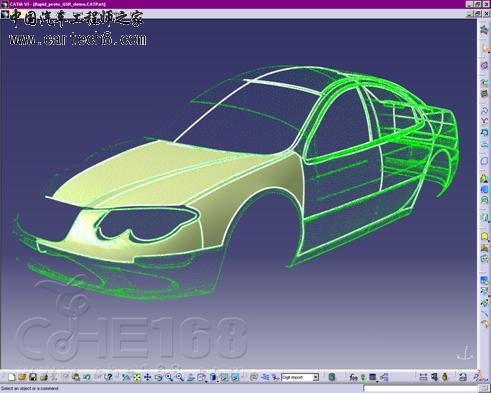Open the Digit import combo box dropdown
This screenshot has height=393, width=491.
click(x=315, y=377)
